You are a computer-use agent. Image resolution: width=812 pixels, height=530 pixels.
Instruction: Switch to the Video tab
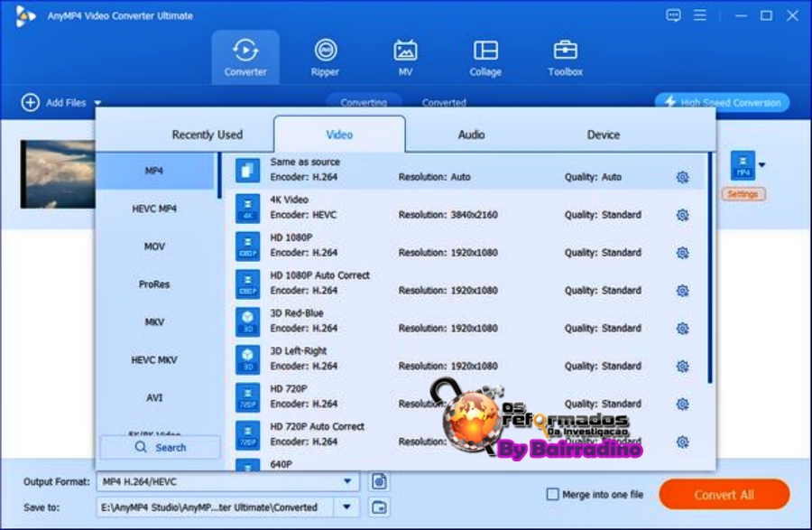click(x=339, y=135)
